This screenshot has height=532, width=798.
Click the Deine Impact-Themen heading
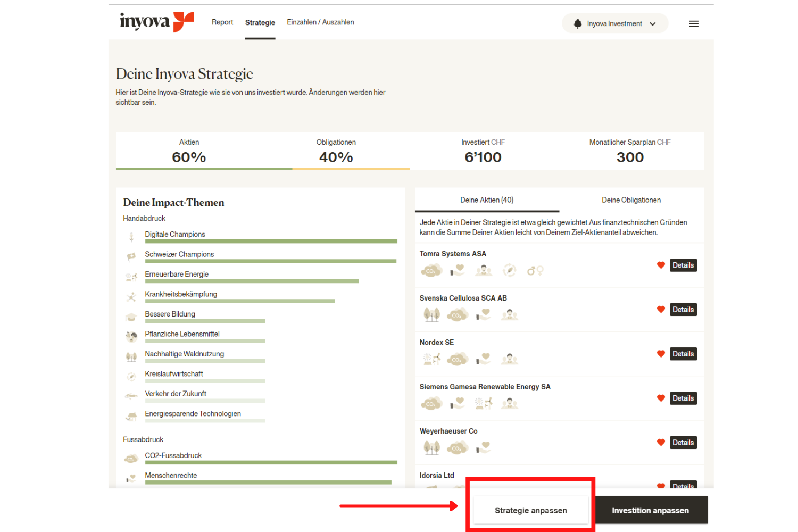(x=174, y=203)
